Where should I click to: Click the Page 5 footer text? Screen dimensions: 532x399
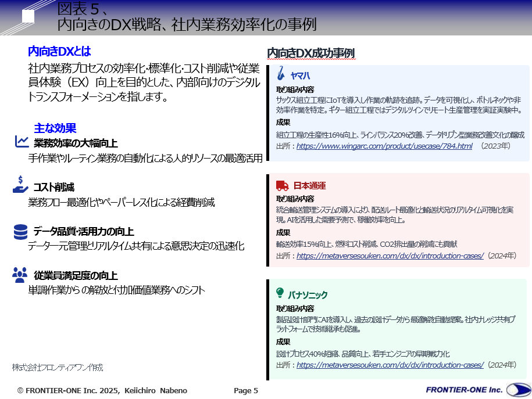(247, 391)
